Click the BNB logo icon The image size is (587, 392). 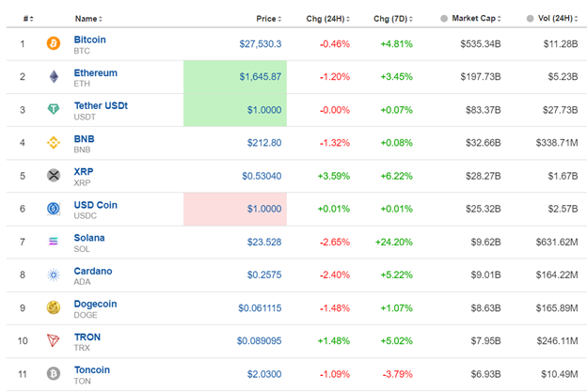tap(53, 143)
